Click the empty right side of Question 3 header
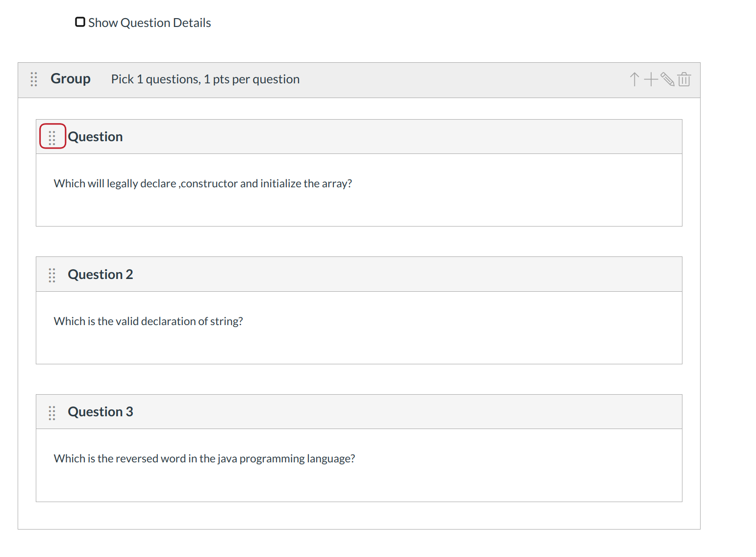Viewport: 756px width, 557px height. pos(441,412)
